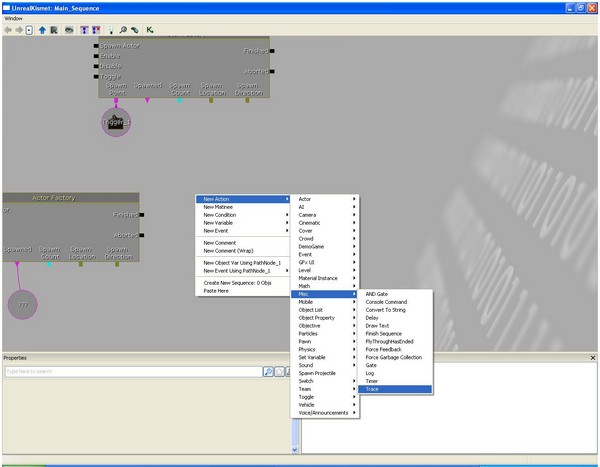Open the Material Instance submenu
Image resolution: width=600 pixels, height=467 pixels.
tap(324, 278)
